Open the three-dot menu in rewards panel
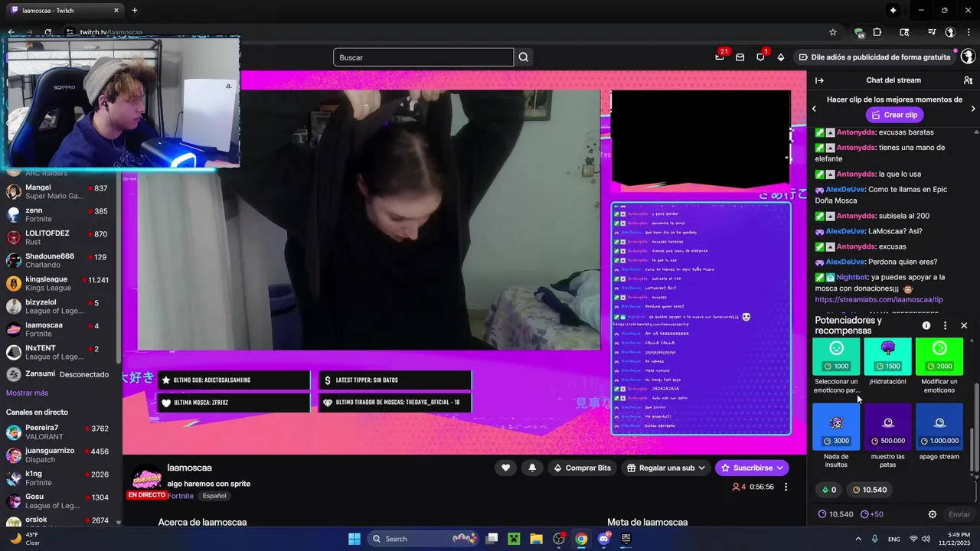The height and width of the screenshot is (551, 980). (x=945, y=325)
